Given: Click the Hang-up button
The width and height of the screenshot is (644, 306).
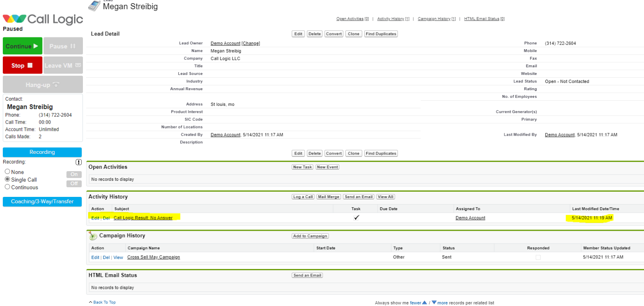Looking at the screenshot, I should (43, 85).
